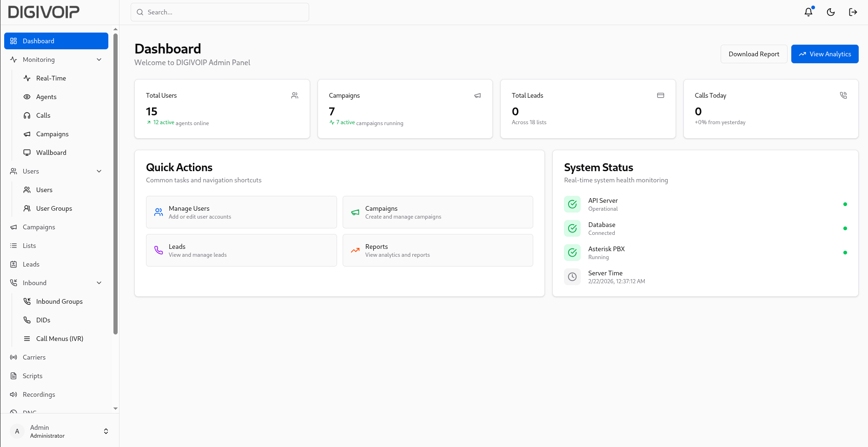Open the notifications bell
The width and height of the screenshot is (868, 447).
tap(808, 12)
